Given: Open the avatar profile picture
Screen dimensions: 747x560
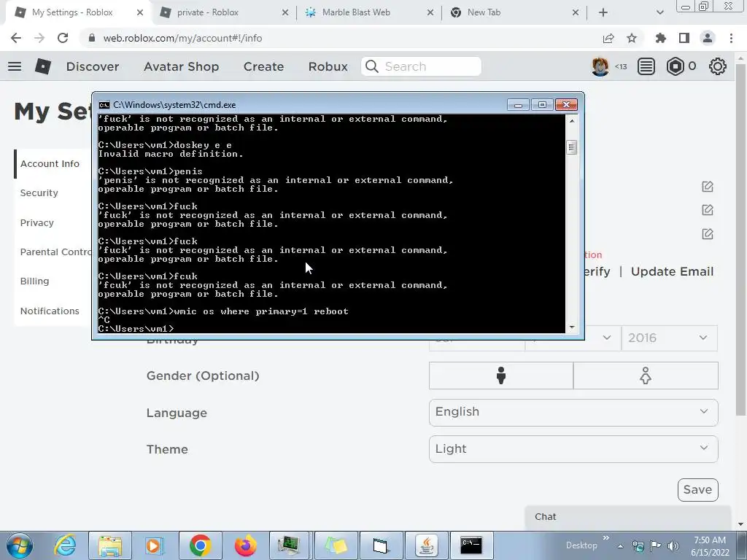Looking at the screenshot, I should tap(600, 66).
